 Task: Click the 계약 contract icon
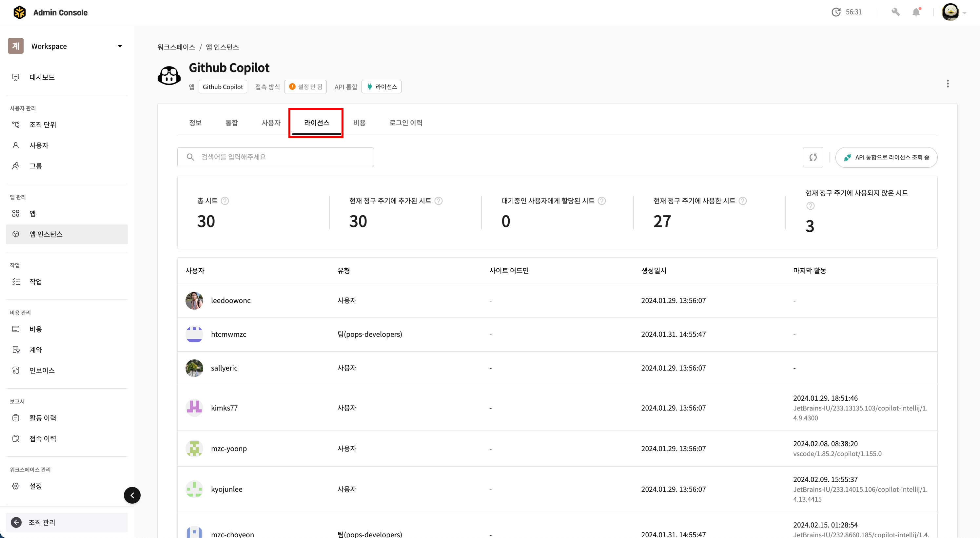click(16, 350)
